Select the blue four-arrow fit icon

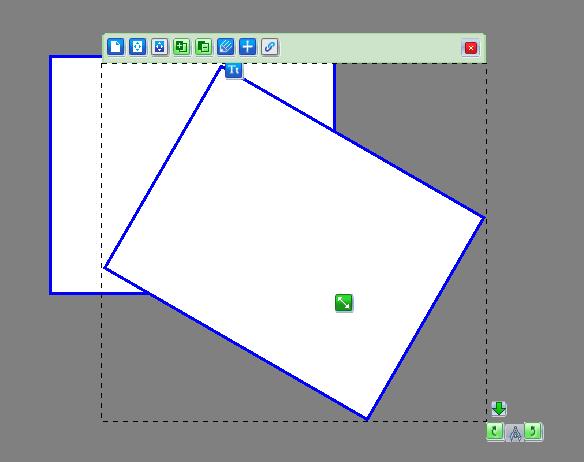[137, 47]
